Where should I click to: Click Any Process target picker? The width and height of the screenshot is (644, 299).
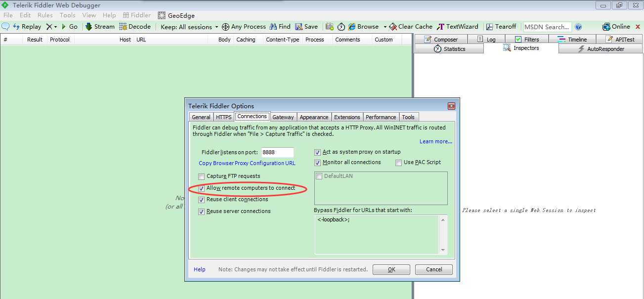point(244,27)
